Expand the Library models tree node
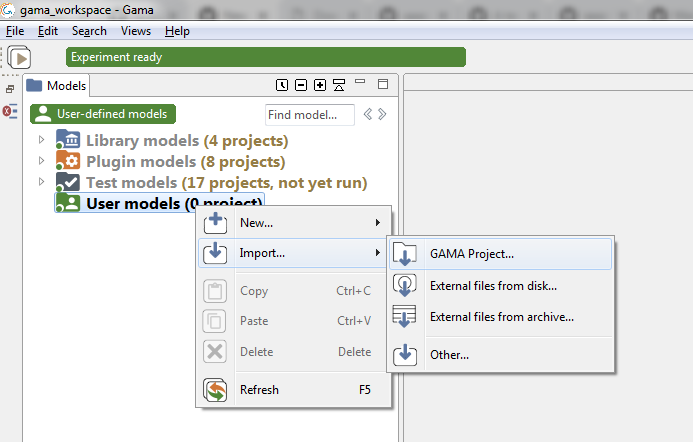The image size is (693, 442). click(x=42, y=140)
